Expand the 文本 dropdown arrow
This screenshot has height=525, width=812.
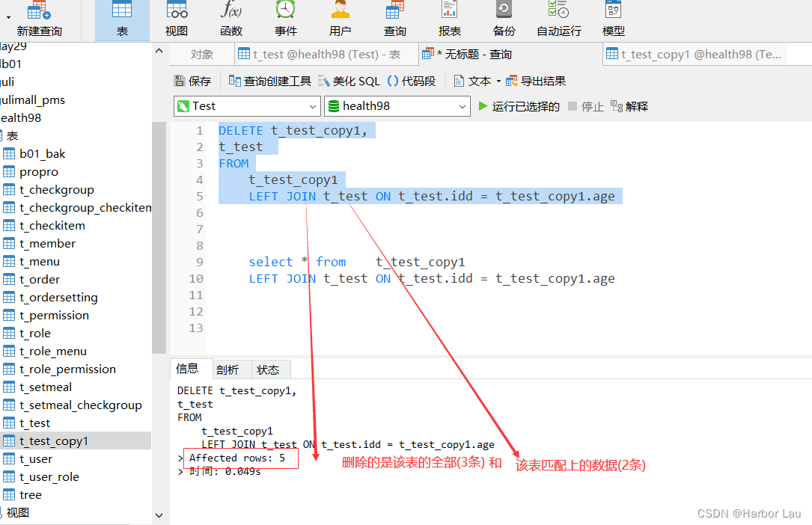[x=498, y=82]
